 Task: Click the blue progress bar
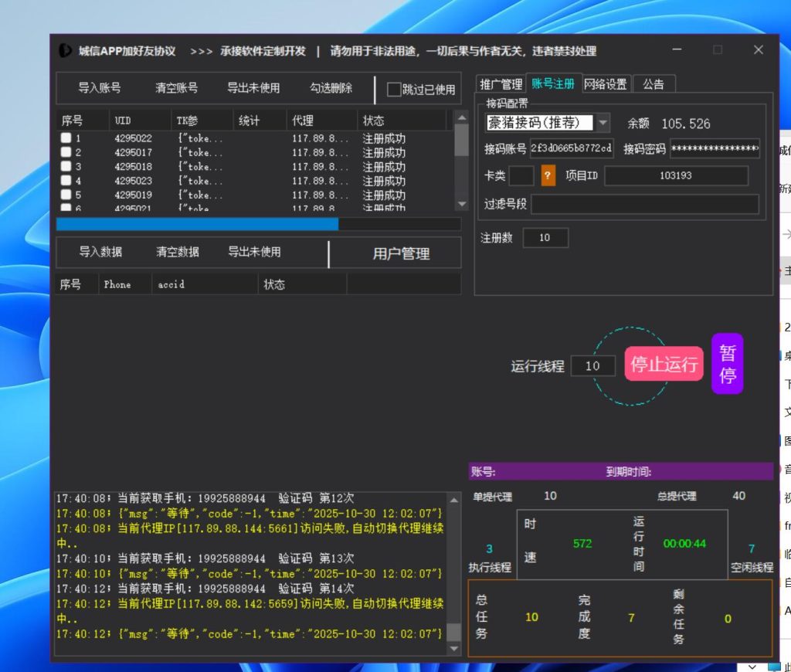pos(197,224)
